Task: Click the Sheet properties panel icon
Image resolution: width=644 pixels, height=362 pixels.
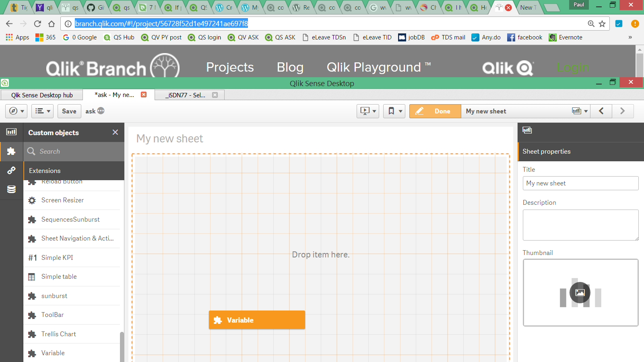Action: (527, 130)
